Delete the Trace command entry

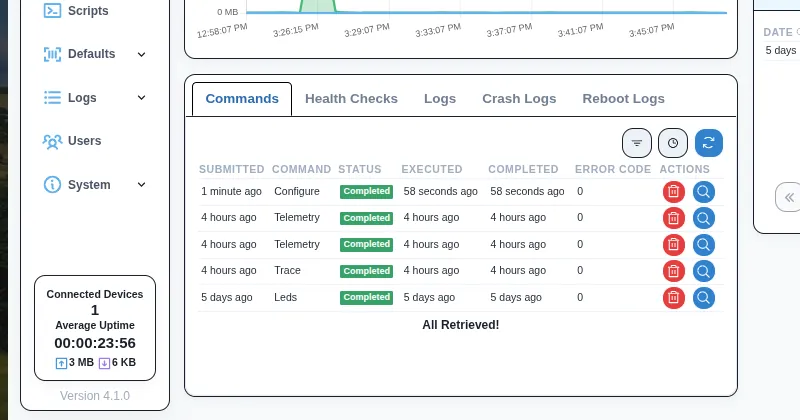(674, 271)
